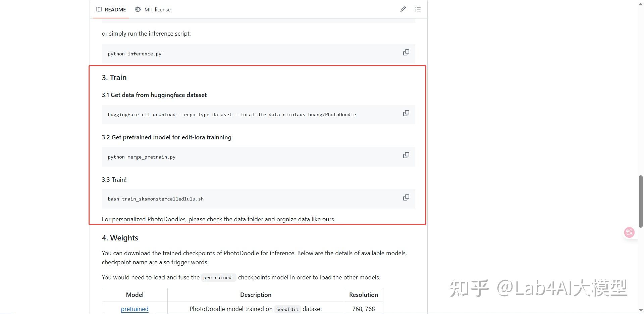This screenshot has height=314, width=644.
Task: Copy the huggingface-cli download command
Action: (406, 114)
